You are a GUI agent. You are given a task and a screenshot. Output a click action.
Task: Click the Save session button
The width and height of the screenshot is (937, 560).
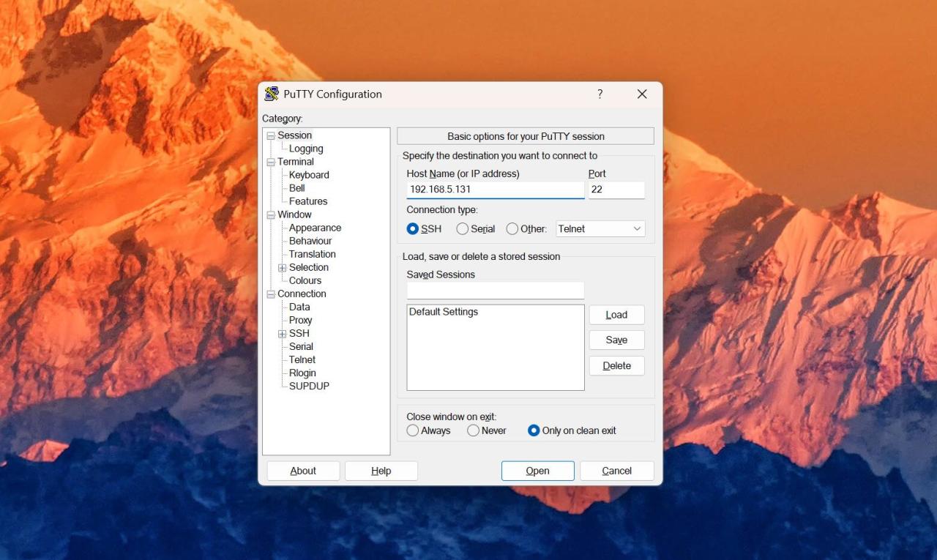[x=616, y=340]
